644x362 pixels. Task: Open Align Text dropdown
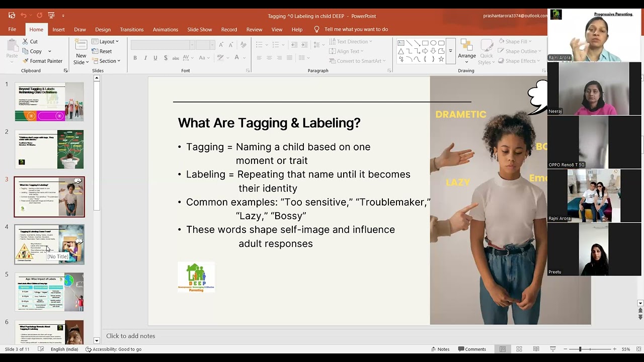pyautogui.click(x=346, y=51)
